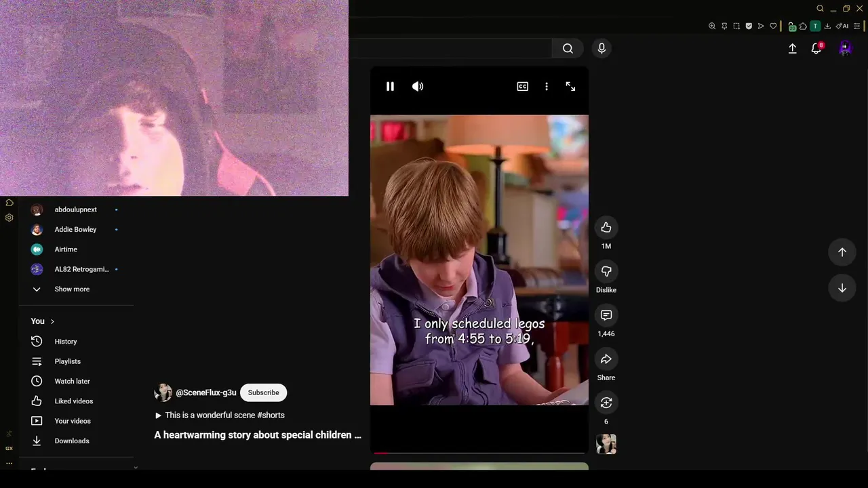Click inside the YouTube search field

(450, 48)
